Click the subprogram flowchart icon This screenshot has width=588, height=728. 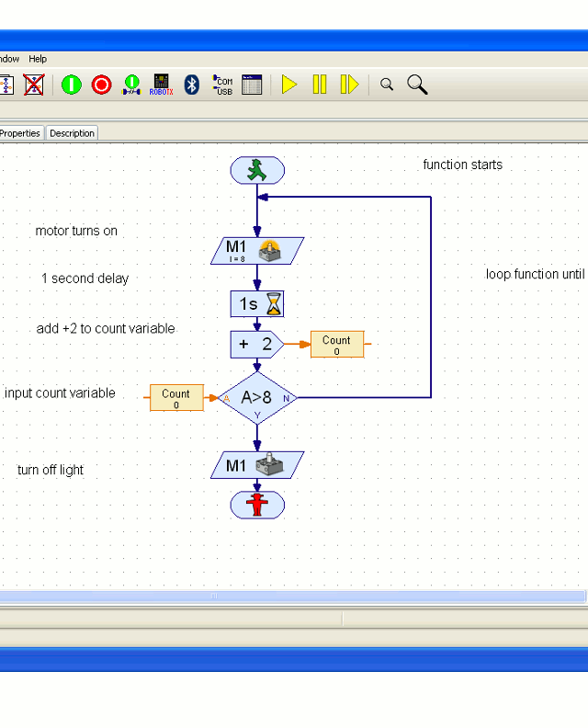[x=6, y=85]
